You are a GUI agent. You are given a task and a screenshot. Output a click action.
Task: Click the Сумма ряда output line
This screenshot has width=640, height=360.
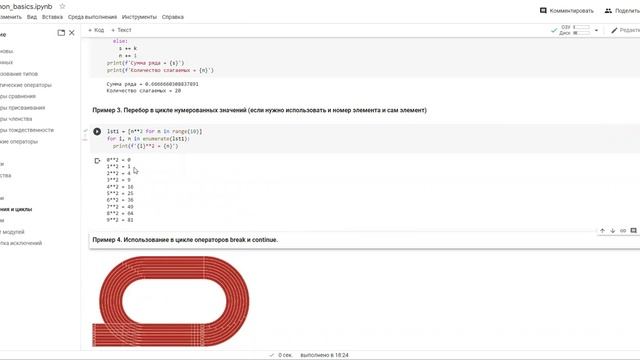153,84
